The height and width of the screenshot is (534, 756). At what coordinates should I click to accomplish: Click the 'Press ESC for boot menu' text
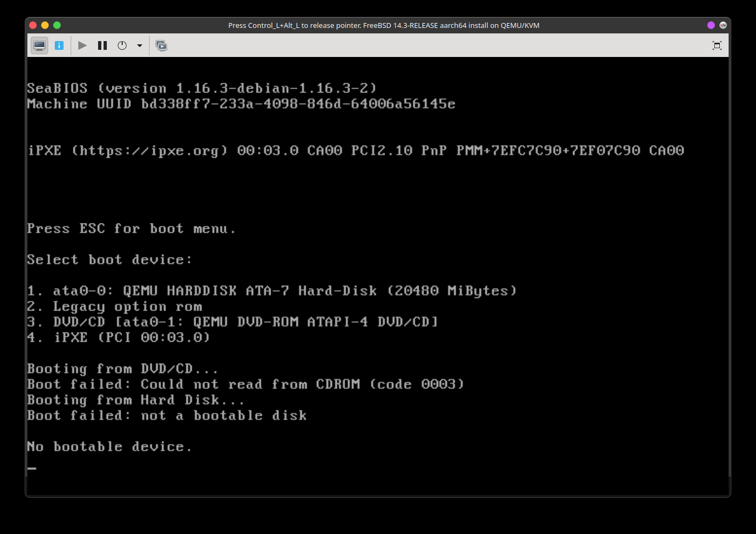click(x=131, y=228)
